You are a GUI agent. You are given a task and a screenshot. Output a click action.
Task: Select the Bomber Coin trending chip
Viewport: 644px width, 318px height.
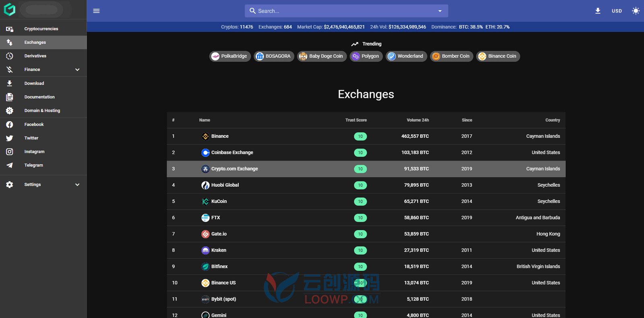[x=452, y=56]
